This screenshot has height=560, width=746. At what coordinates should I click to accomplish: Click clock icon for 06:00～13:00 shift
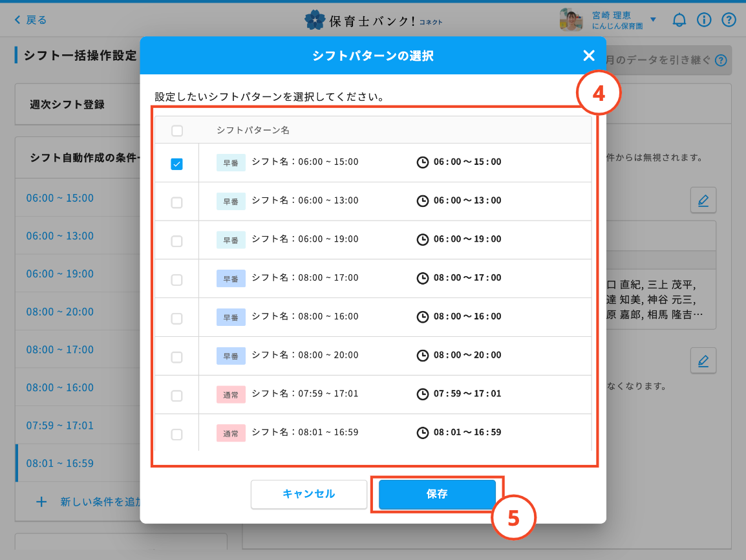[x=422, y=201]
